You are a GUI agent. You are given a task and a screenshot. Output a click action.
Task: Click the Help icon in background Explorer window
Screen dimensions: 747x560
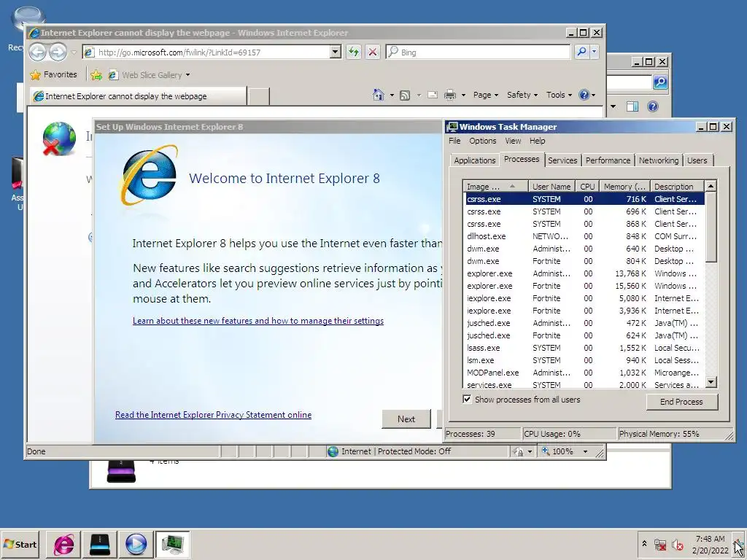point(653,106)
